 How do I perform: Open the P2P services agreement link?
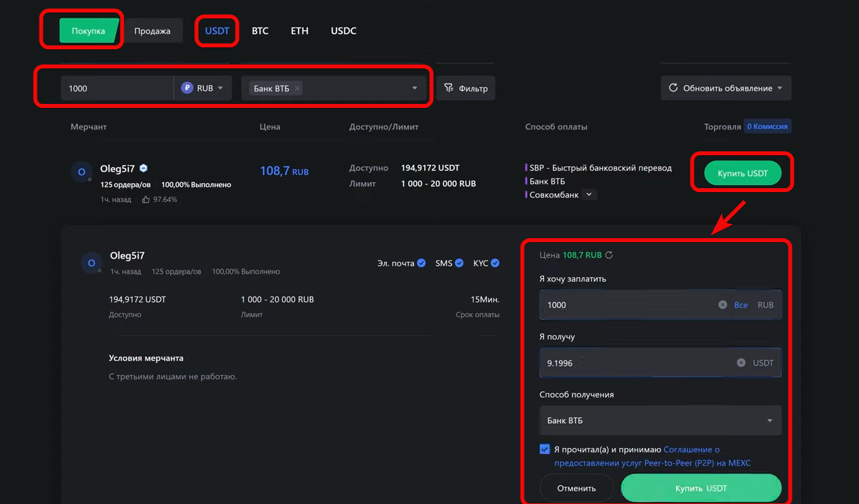652,463
